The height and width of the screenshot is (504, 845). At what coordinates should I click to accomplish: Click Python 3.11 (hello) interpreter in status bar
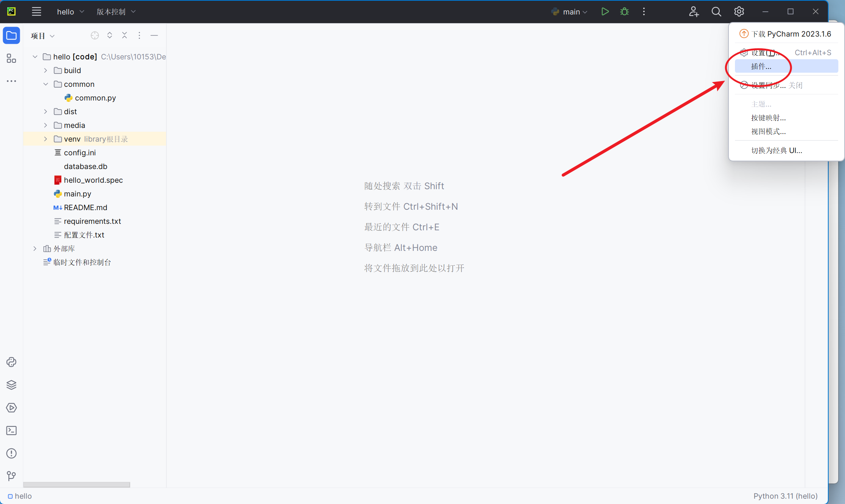point(785,496)
